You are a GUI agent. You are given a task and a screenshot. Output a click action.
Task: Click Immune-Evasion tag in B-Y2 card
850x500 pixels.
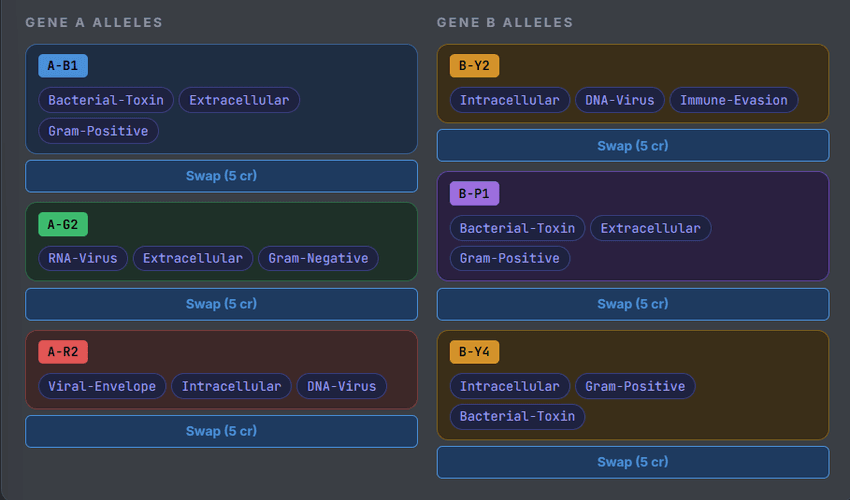point(734,100)
